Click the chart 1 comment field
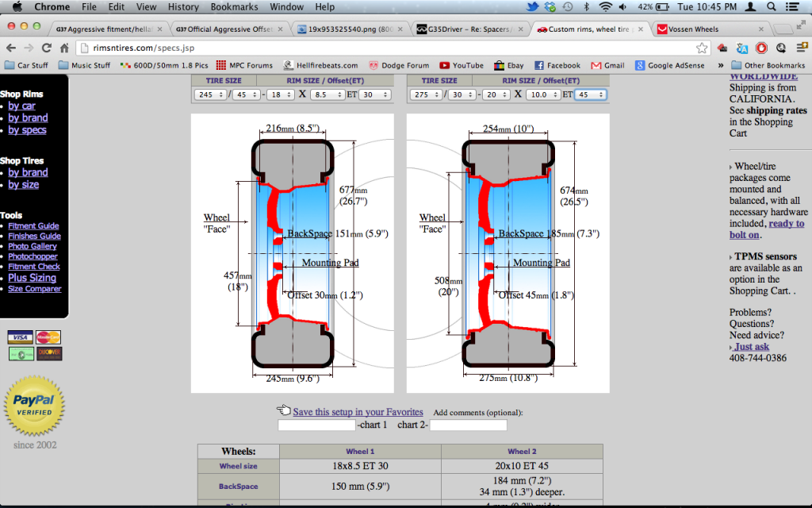Image resolution: width=812 pixels, height=508 pixels. click(317, 425)
